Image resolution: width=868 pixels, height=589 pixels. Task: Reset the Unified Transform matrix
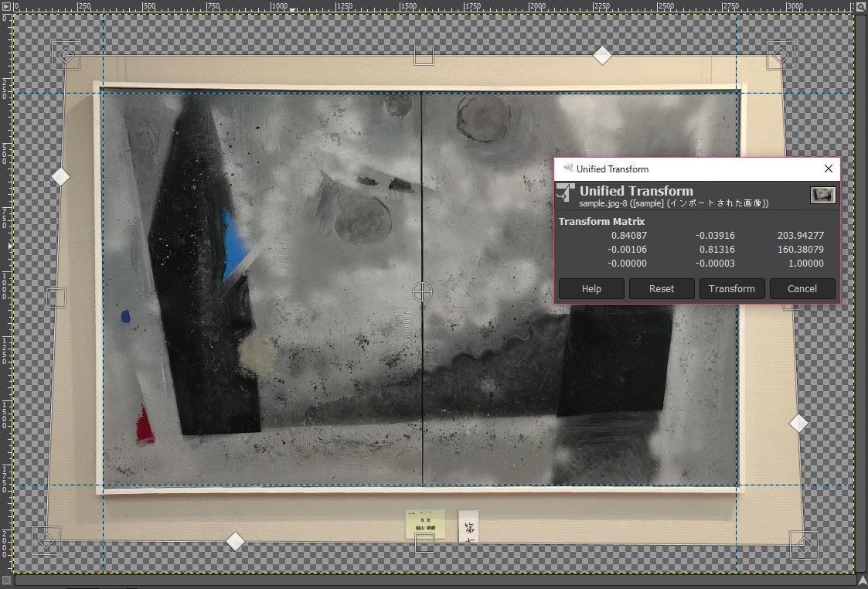pos(662,288)
